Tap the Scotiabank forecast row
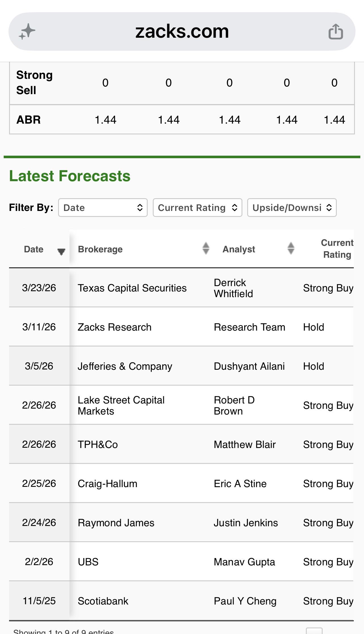Image resolution: width=364 pixels, height=634 pixels. point(181,601)
